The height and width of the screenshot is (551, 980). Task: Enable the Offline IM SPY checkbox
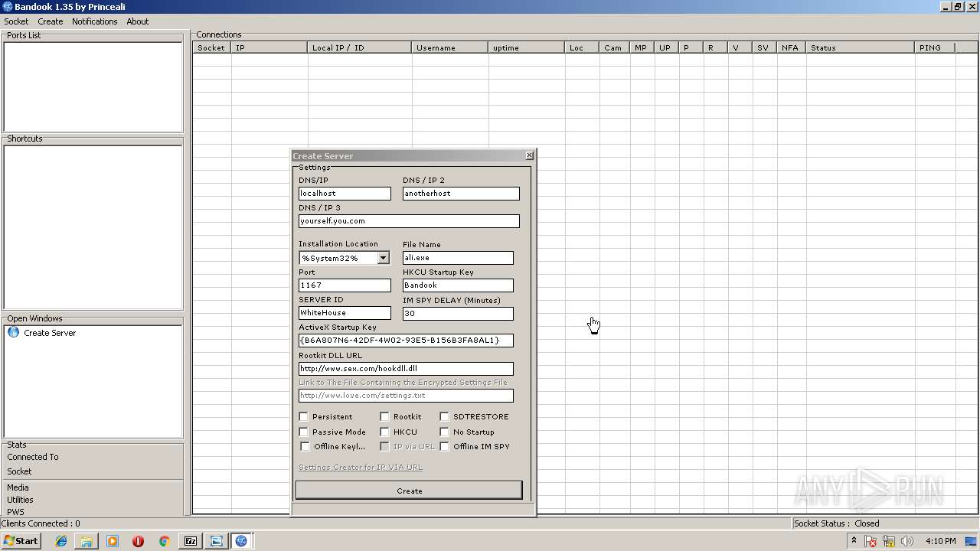(444, 446)
